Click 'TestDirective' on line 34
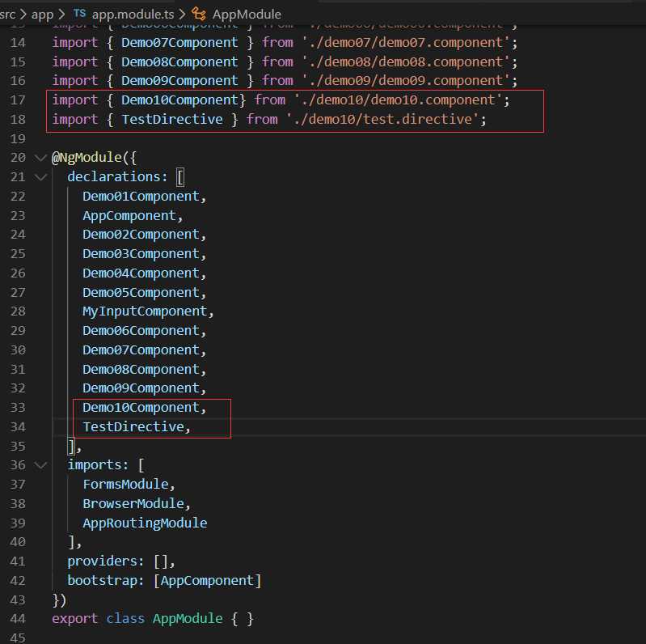 click(x=133, y=426)
